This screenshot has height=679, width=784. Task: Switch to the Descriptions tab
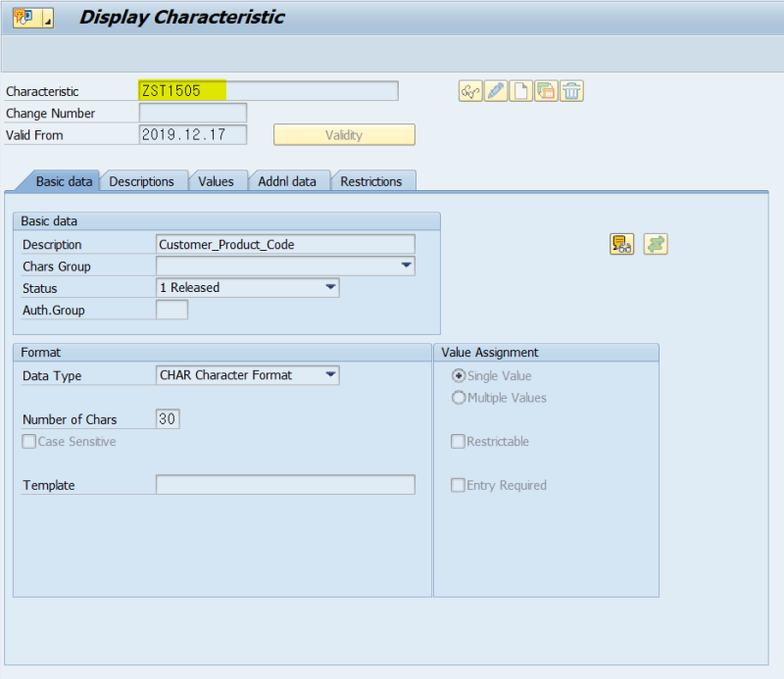pos(141,181)
